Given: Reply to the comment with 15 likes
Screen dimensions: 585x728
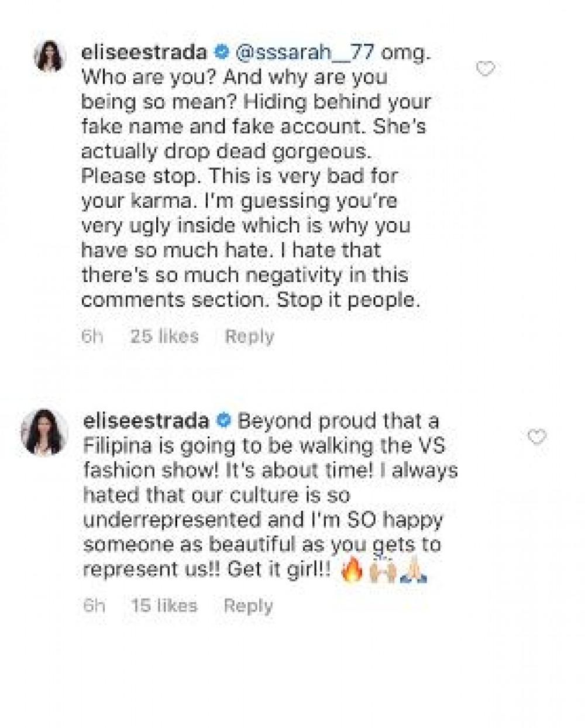Looking at the screenshot, I should (x=249, y=606).
